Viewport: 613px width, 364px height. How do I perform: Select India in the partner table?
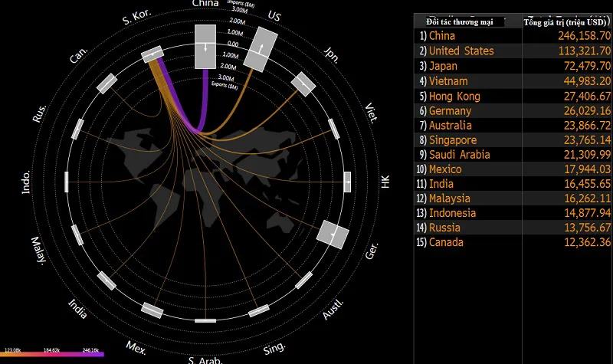(x=441, y=184)
